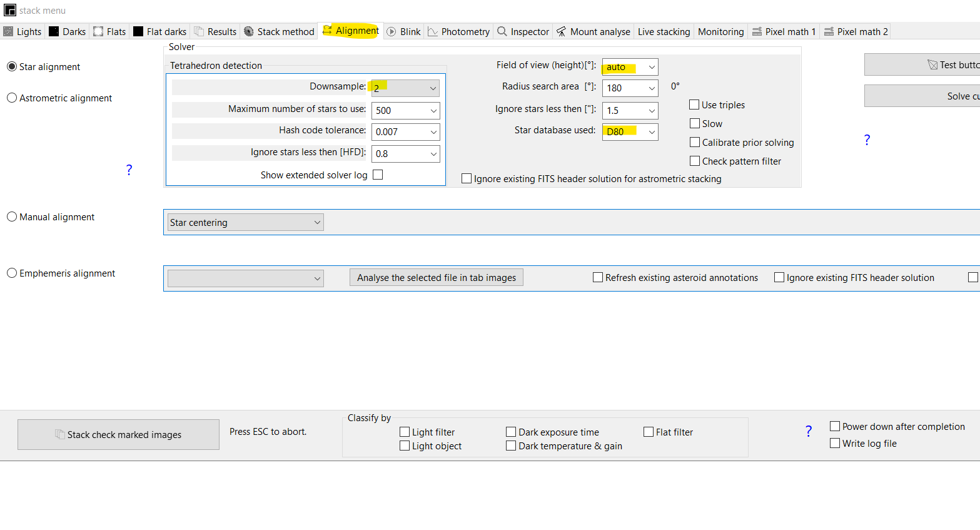980x530 pixels.
Task: Switch to the Darks tab
Action: (68, 31)
